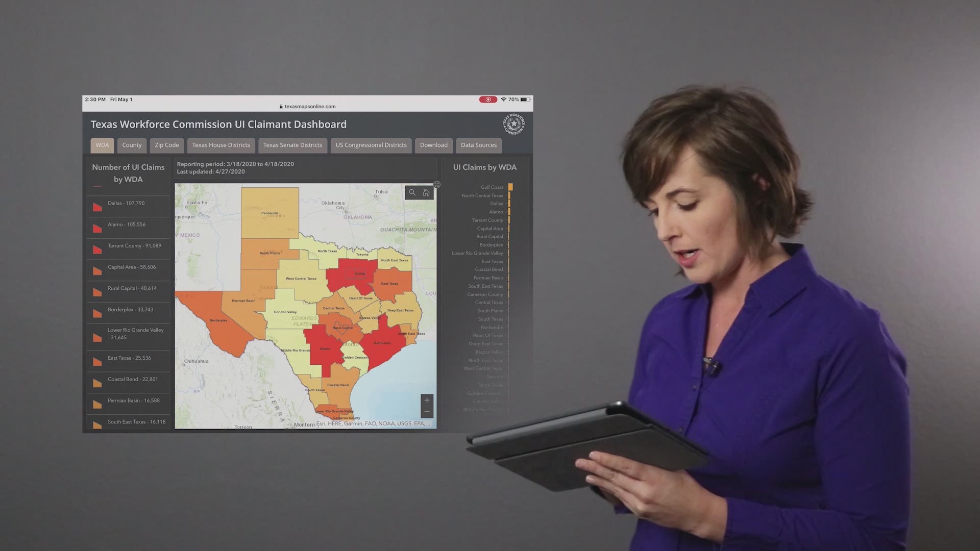Click the WDA tab to view workforce data
The image size is (980, 551).
(102, 145)
